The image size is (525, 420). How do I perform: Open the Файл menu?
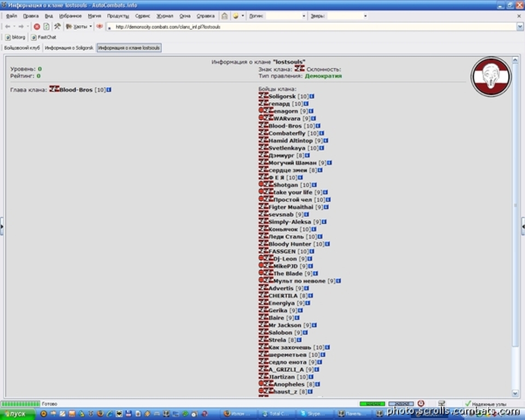coord(11,16)
